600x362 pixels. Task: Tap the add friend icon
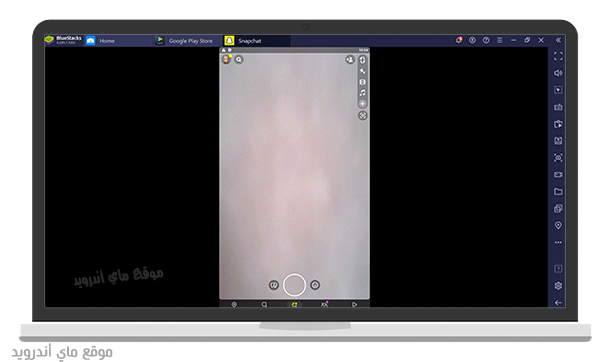point(350,59)
